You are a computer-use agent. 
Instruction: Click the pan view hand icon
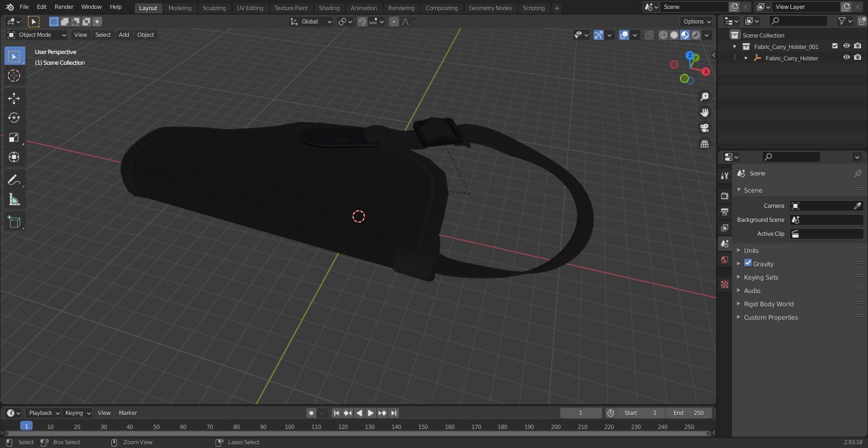click(705, 112)
